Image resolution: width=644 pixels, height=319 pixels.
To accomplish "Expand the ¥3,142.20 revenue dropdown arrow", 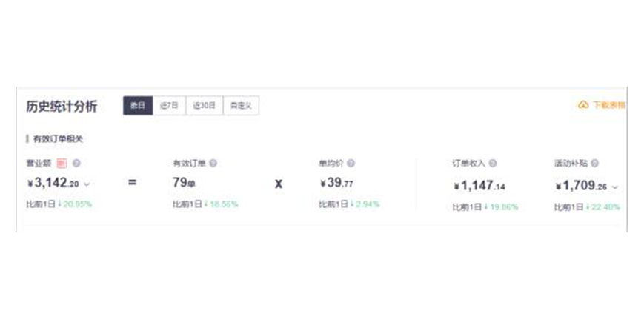I will click(86, 184).
